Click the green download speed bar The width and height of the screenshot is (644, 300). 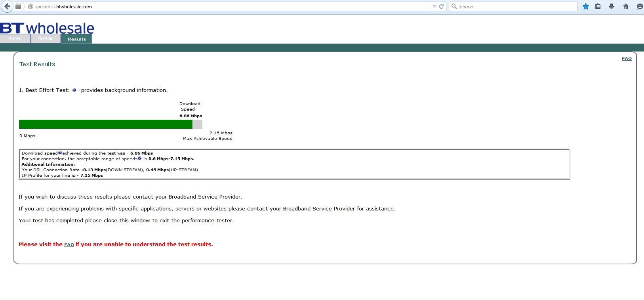coord(105,124)
